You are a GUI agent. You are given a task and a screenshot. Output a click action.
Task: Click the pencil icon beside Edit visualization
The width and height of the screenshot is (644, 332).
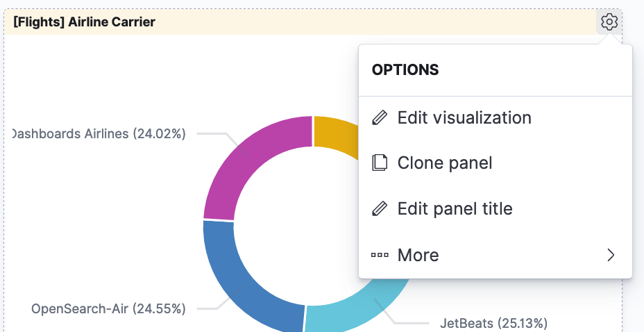(x=380, y=117)
